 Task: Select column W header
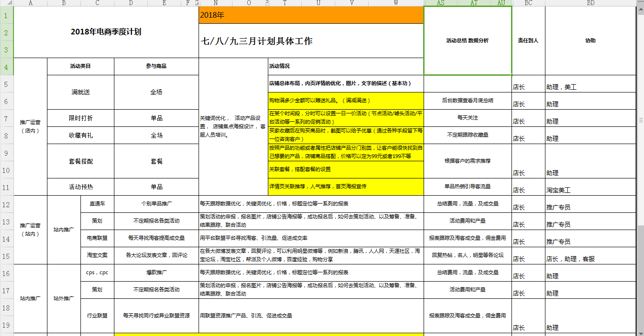(x=396, y=3)
